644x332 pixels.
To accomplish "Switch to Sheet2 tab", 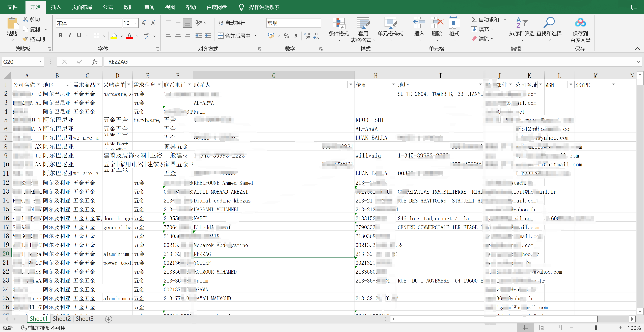I will pos(62,319).
